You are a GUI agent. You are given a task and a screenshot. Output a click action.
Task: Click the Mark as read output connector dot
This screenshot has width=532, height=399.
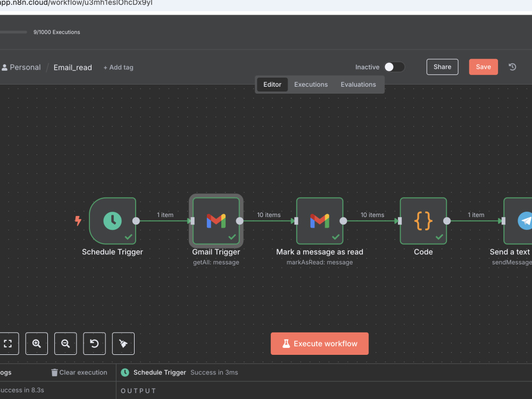pos(343,221)
